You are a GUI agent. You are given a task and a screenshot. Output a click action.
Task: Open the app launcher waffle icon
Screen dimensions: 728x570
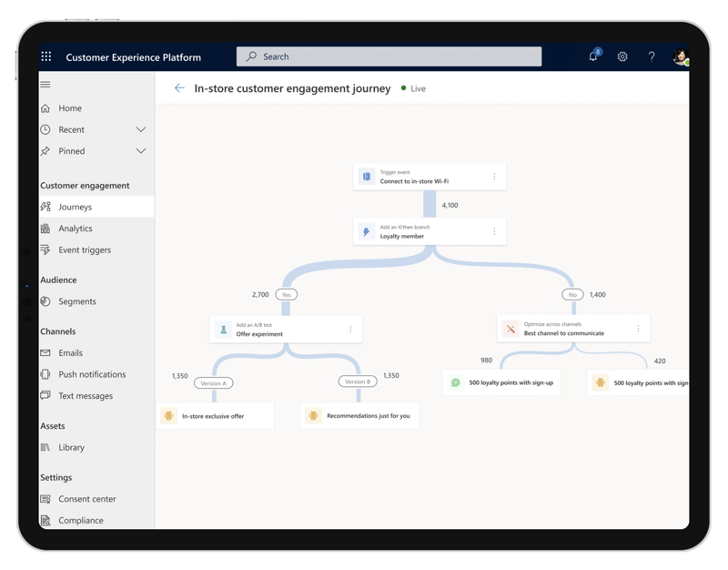[x=46, y=56]
